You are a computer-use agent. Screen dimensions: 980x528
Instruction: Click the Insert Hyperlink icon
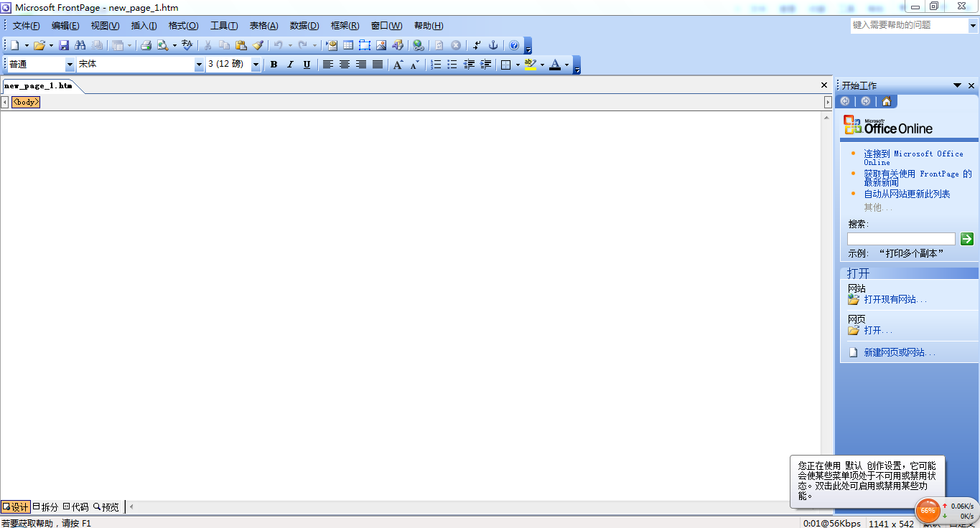pos(419,45)
